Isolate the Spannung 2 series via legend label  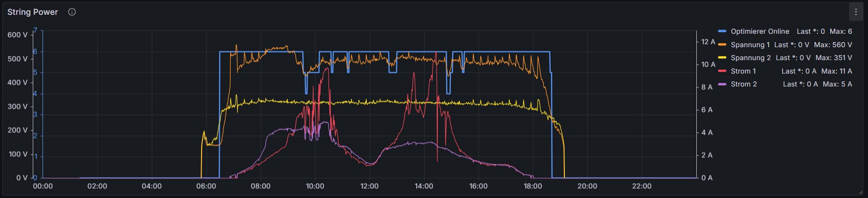click(750, 58)
